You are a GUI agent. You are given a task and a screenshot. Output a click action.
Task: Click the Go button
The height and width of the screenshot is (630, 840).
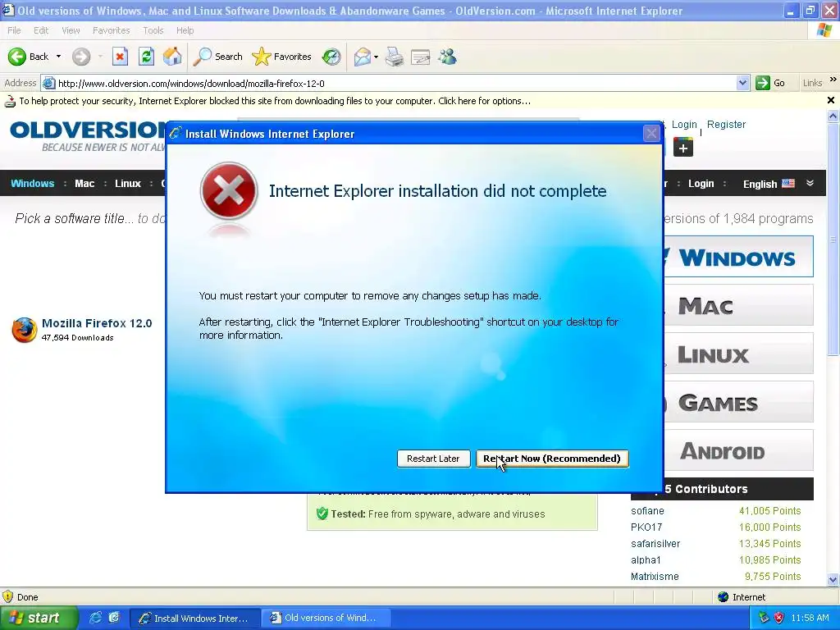tap(771, 83)
